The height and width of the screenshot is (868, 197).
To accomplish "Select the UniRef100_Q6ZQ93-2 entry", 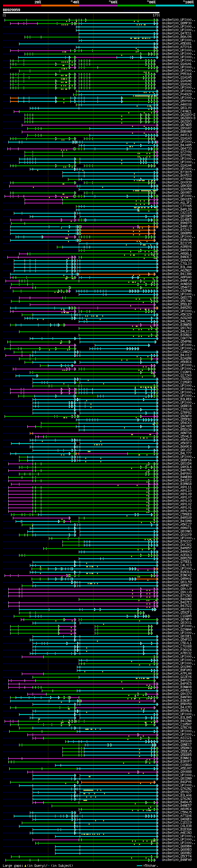I will click(x=179, y=115).
